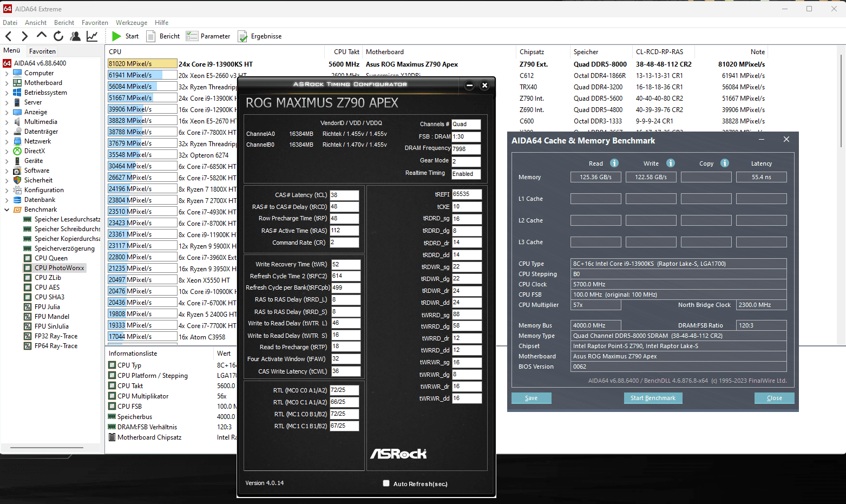Open the graph chart icon in toolbar
846x504 pixels.
92,36
